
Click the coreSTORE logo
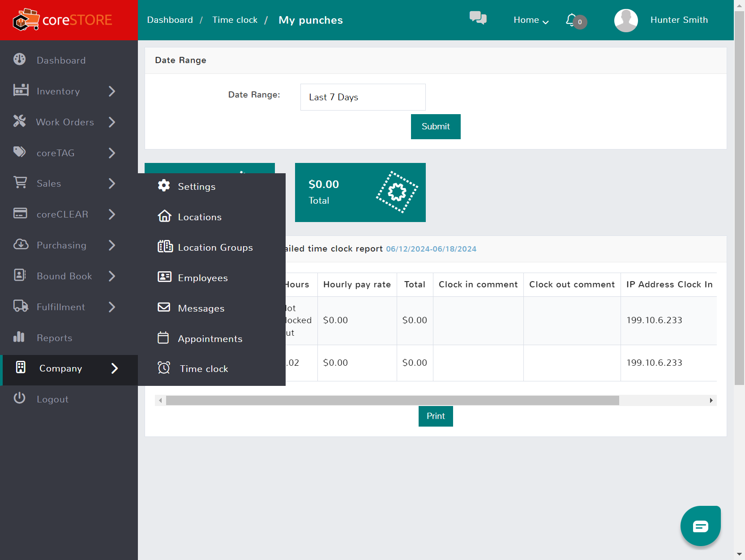pyautogui.click(x=63, y=20)
